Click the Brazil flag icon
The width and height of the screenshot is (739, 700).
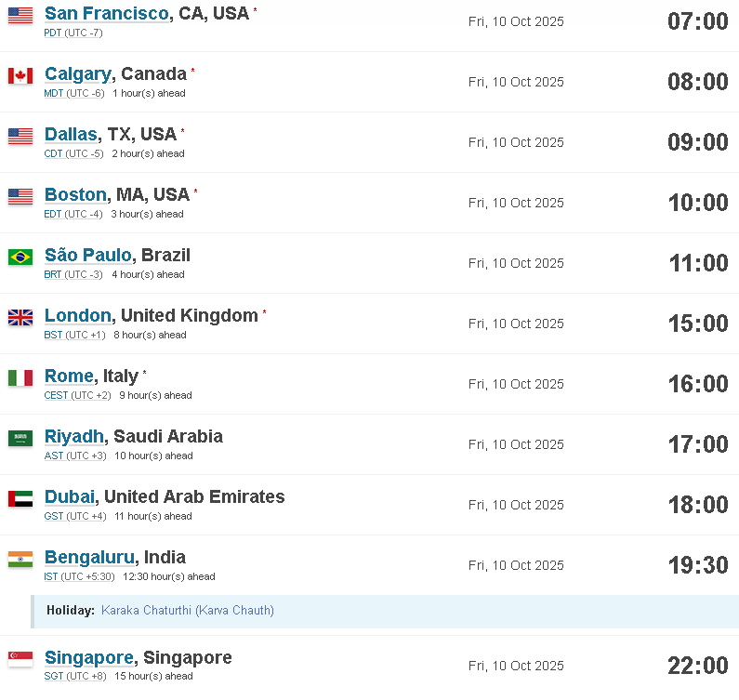coord(20,257)
